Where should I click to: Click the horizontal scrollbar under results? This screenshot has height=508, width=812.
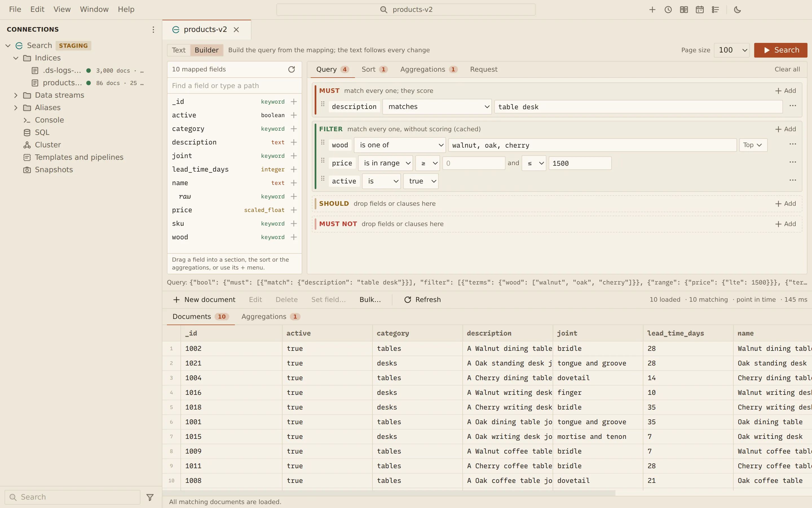pos(389,493)
